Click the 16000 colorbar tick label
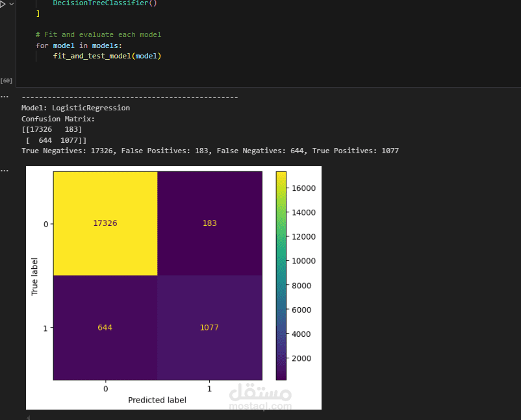Viewport: 521px width, 420px height. 303,188
